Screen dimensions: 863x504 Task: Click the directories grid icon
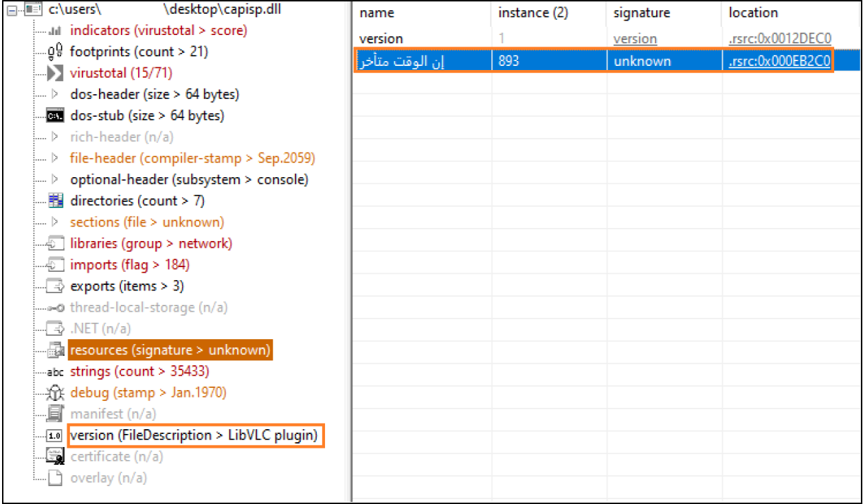56,201
